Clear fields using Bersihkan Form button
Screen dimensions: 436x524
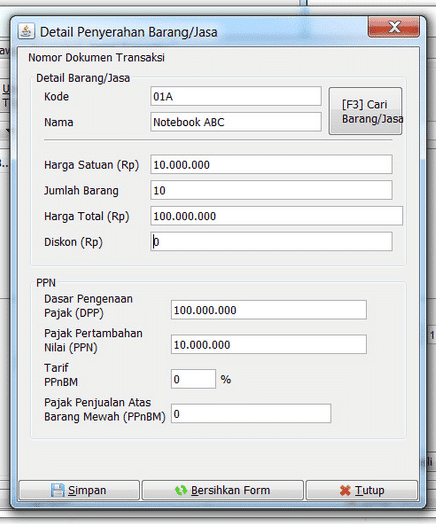point(223,490)
